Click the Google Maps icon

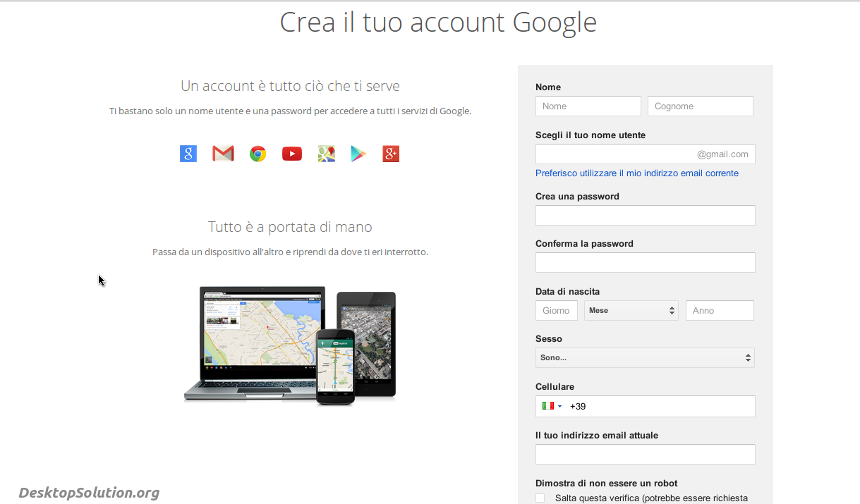[326, 154]
